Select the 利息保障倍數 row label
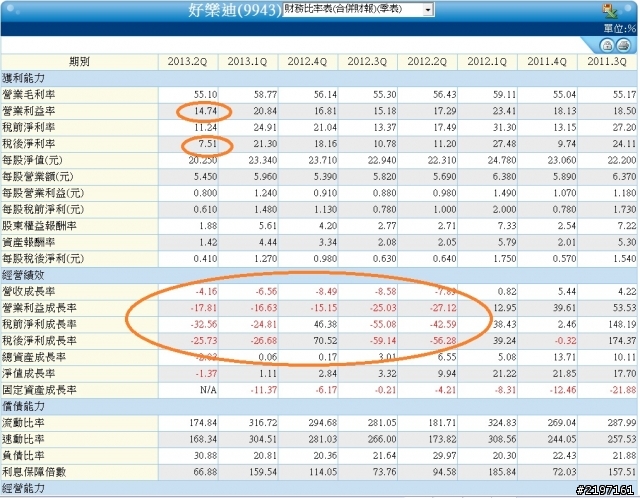640x498 pixels. [34, 472]
